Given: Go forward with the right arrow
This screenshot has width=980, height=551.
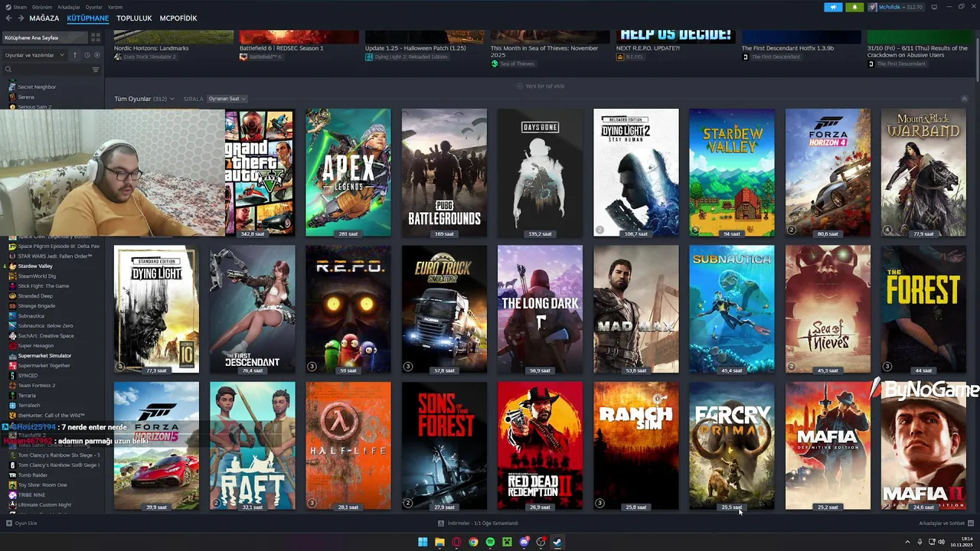Looking at the screenshot, I should pyautogui.click(x=21, y=18).
